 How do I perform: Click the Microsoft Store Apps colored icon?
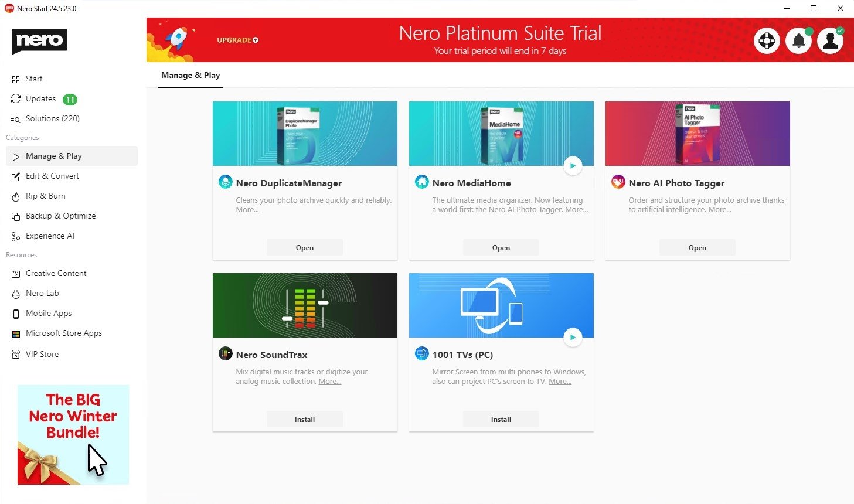tap(16, 334)
